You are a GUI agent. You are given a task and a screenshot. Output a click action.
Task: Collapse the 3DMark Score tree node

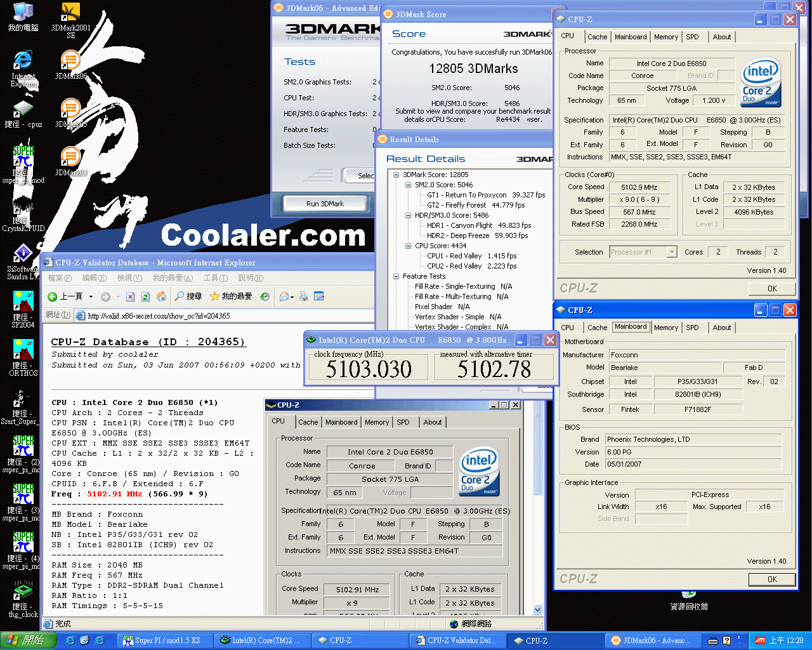396,175
